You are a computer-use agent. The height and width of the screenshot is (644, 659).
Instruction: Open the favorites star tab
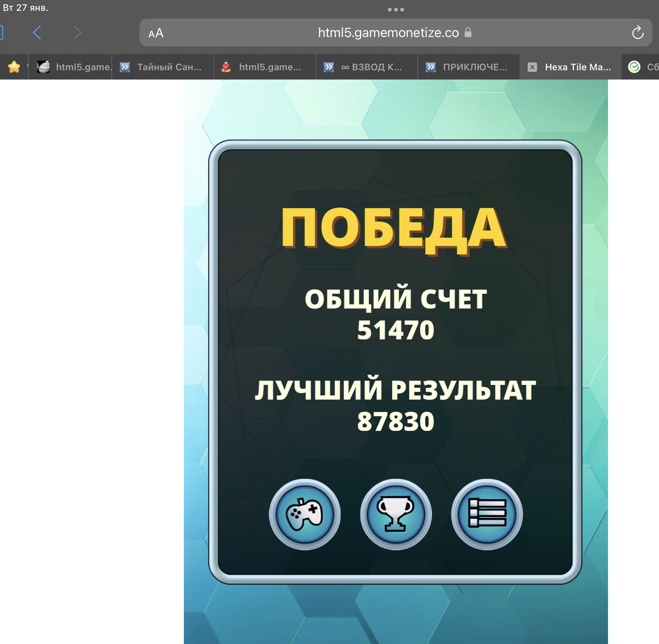pos(14,67)
